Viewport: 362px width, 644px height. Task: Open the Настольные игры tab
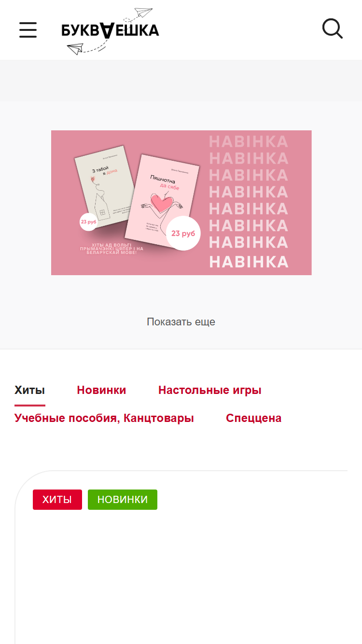210,390
